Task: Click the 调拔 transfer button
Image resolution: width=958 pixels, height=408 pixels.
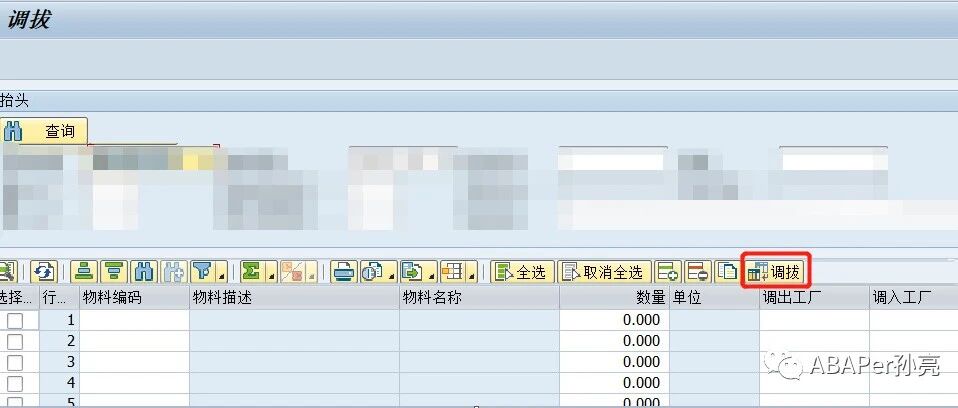Action: [x=775, y=271]
